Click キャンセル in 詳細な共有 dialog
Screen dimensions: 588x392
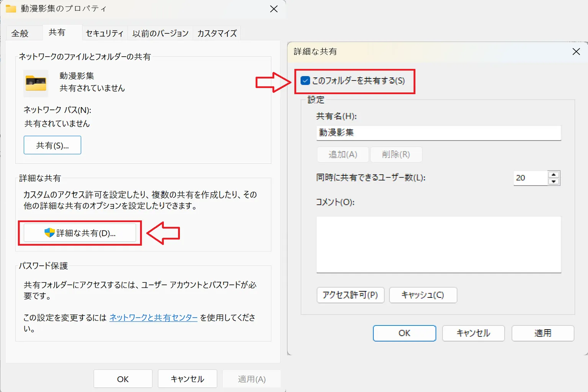point(474,333)
